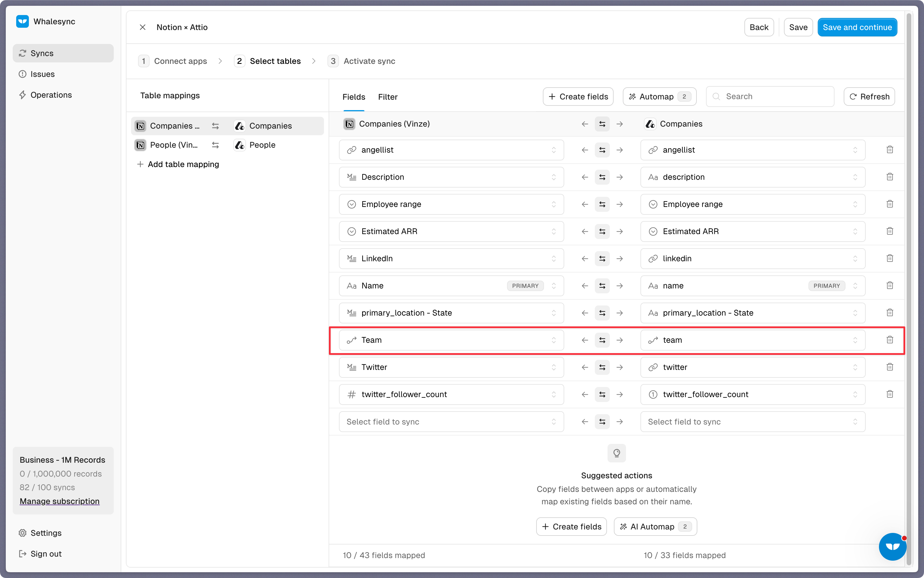This screenshot has height=578, width=924.
Task: Switch to the Filter tab
Action: tap(388, 97)
